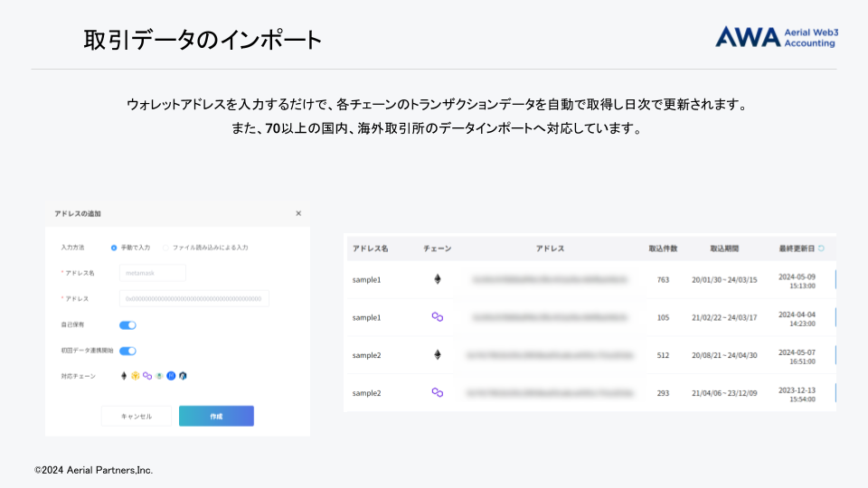Select the Ethereum icon in supported chains
The image size is (868, 488).
coord(124,375)
